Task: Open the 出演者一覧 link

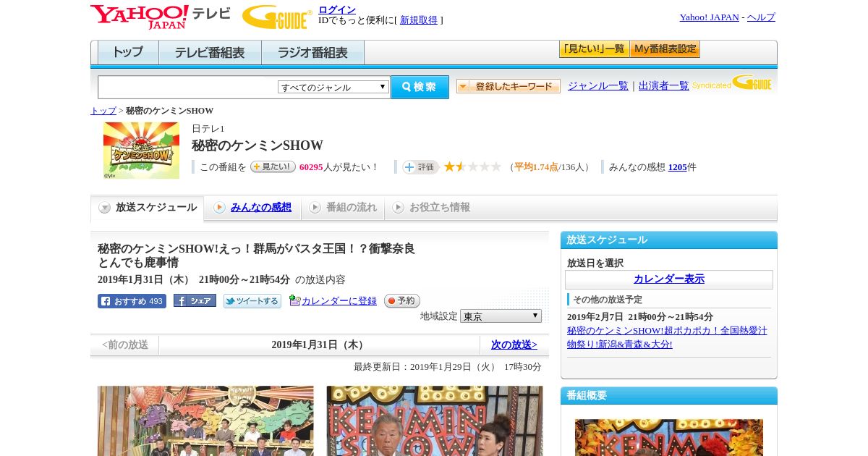Action: pyautogui.click(x=664, y=86)
